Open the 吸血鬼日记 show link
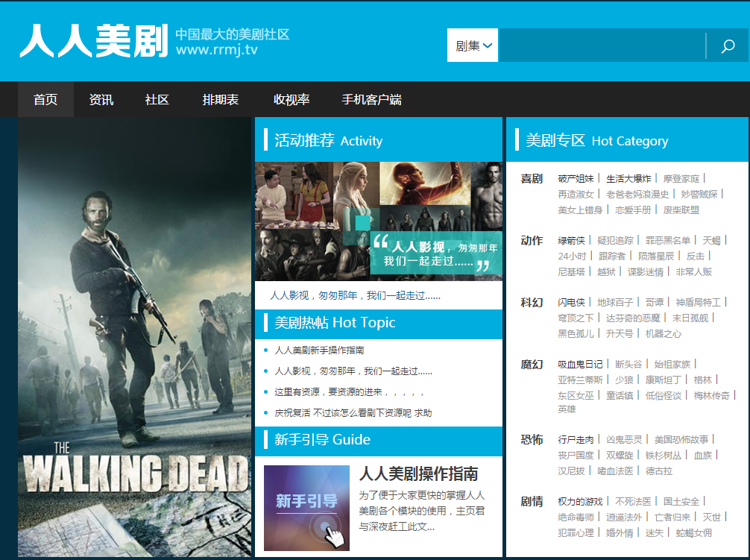 [580, 365]
